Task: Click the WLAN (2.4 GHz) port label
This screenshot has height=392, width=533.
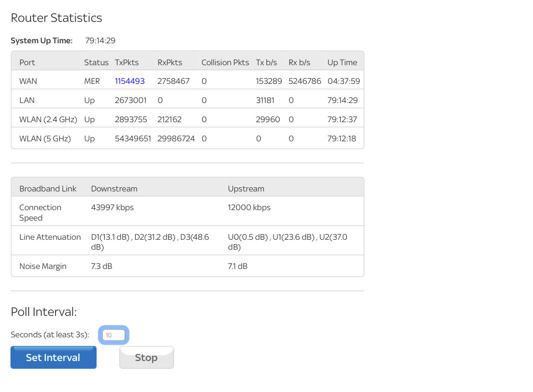Action: (48, 119)
